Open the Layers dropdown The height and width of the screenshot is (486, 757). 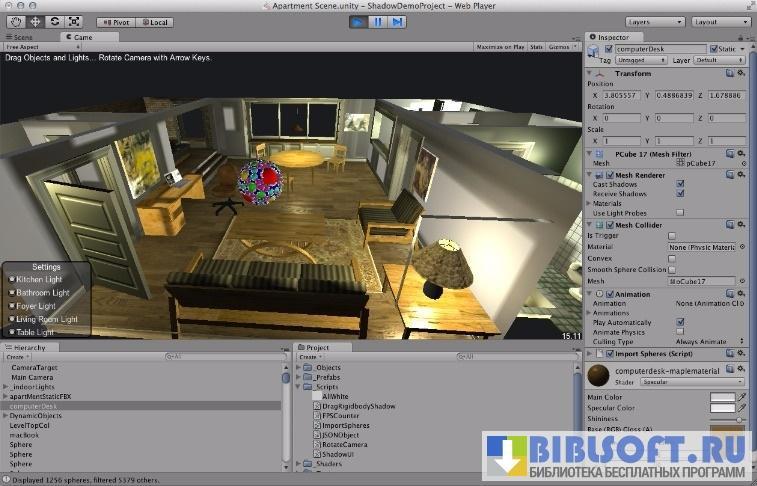[653, 21]
